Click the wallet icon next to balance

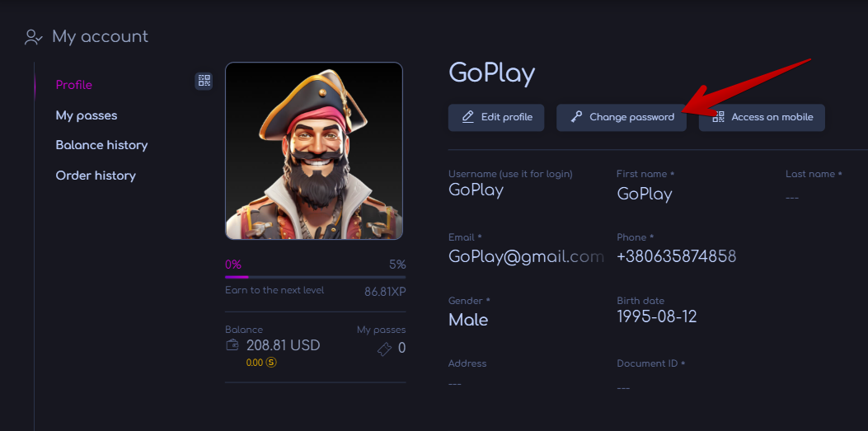(x=232, y=345)
